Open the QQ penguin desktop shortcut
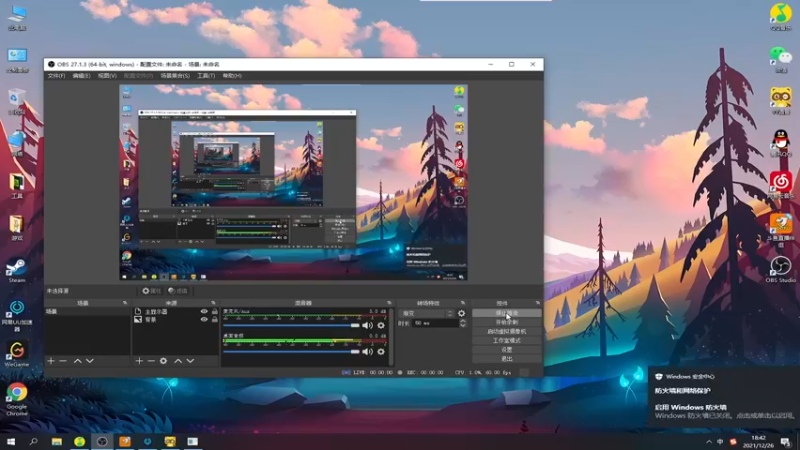Screen dimensions: 800x450 pyautogui.click(x=781, y=143)
